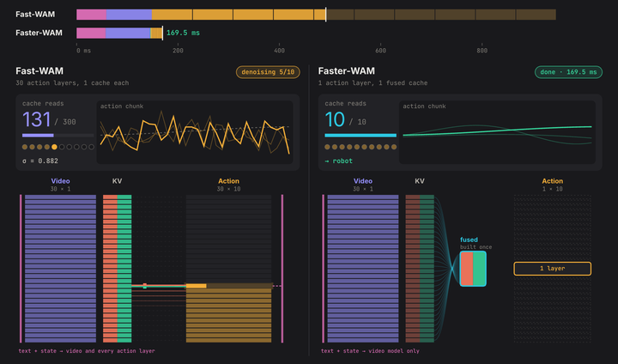
Task: Click the '400' tick label on the time axis
Action: [279, 51]
